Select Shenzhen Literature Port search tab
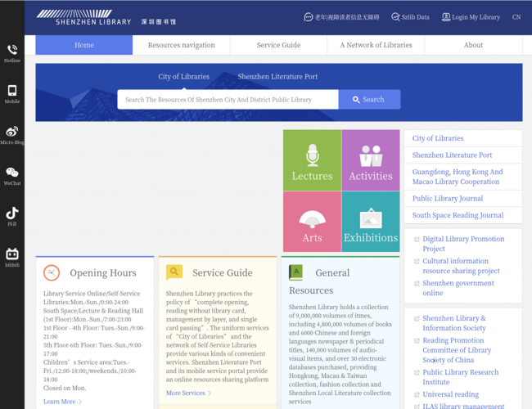This screenshot has width=532, height=409. 277,77
